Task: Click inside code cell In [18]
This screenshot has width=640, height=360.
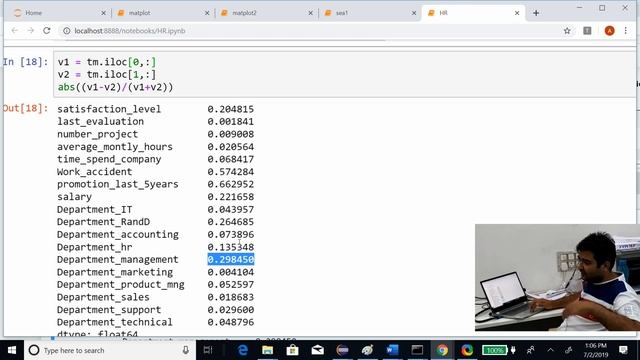Action: click(344, 74)
